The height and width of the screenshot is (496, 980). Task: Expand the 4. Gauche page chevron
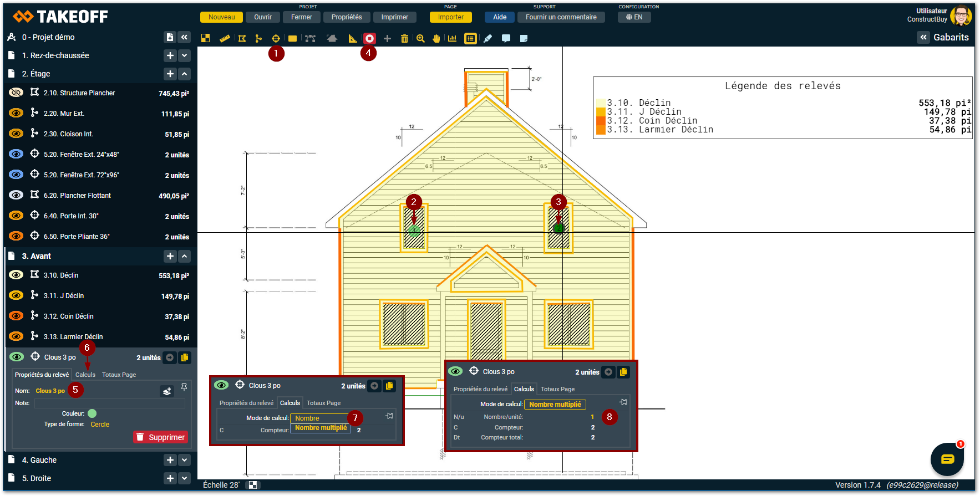tap(185, 460)
